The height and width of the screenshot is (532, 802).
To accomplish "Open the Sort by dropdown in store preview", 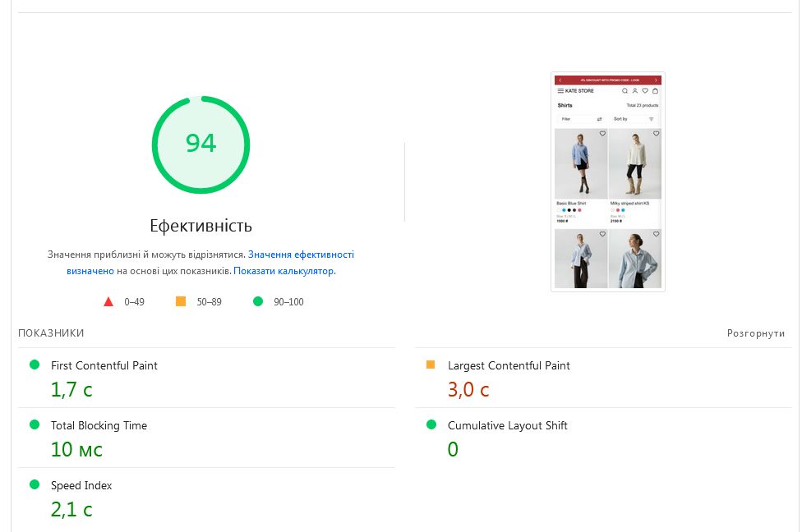I will (x=634, y=119).
